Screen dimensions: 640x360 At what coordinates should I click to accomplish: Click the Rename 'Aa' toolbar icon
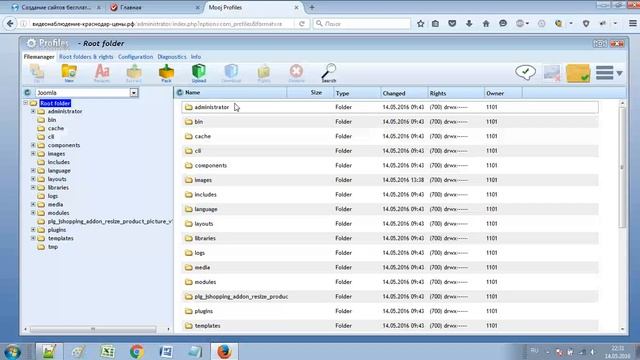(102, 73)
